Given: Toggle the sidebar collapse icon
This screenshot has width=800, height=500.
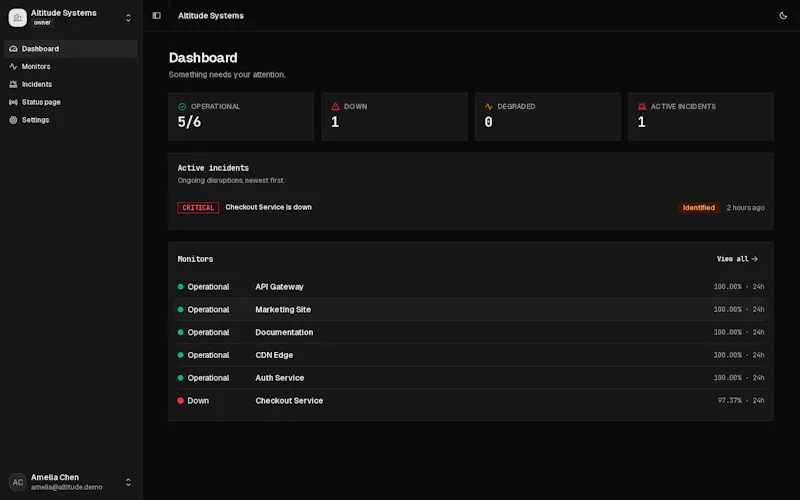Looking at the screenshot, I should point(157,16).
